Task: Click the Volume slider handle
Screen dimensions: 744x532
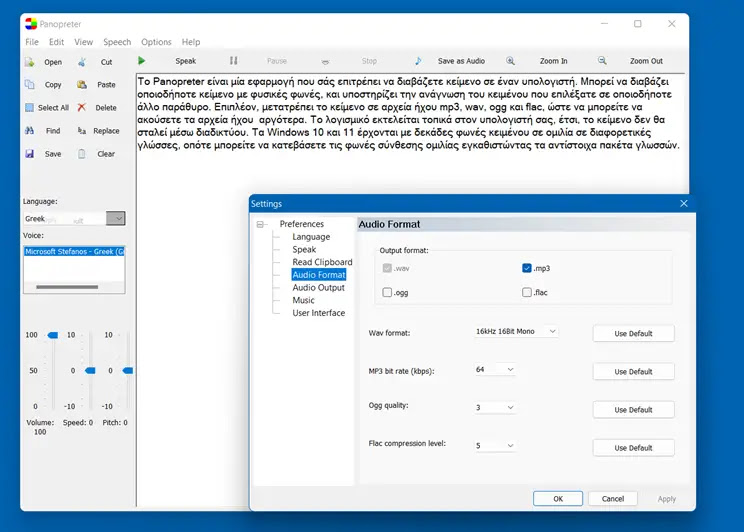Action: coord(53,335)
